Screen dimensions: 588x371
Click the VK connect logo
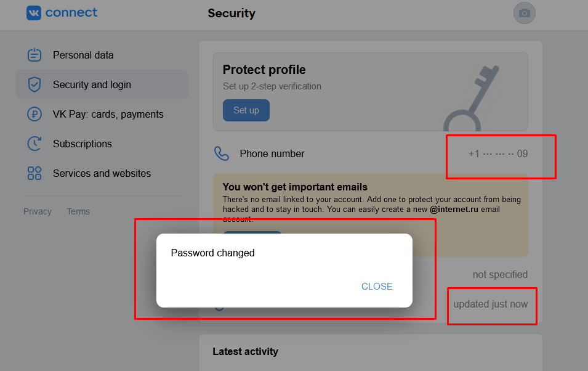[62, 13]
